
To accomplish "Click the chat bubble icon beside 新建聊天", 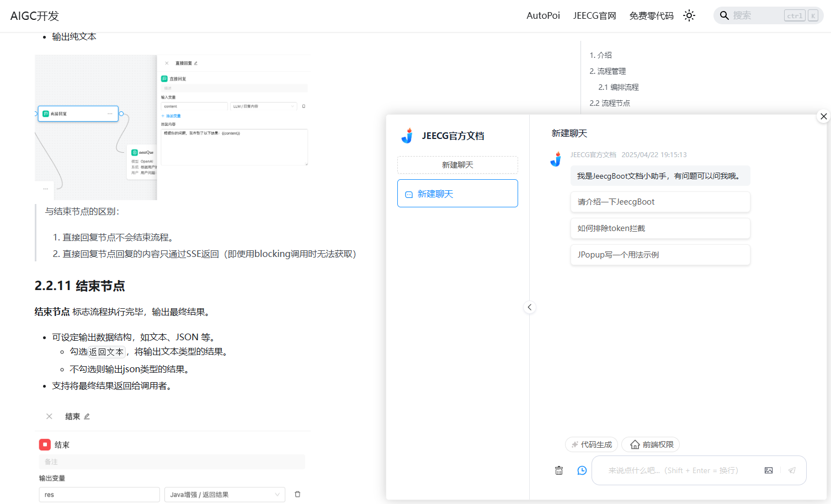I will (409, 195).
